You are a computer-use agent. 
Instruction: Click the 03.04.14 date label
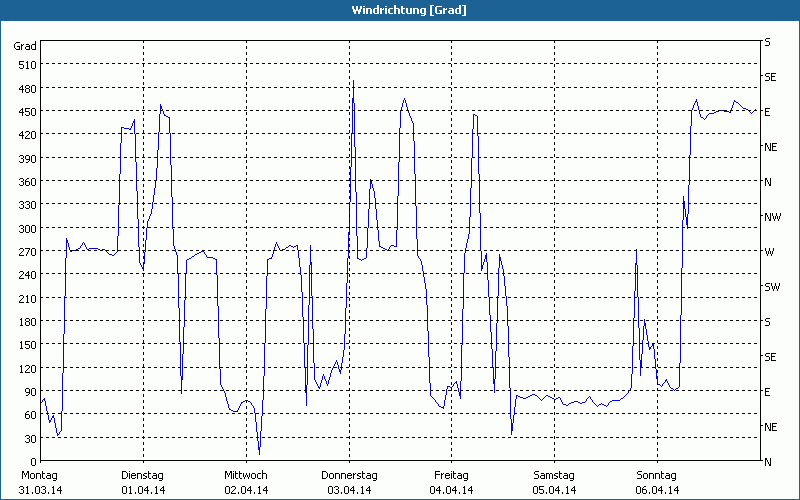[349, 490]
